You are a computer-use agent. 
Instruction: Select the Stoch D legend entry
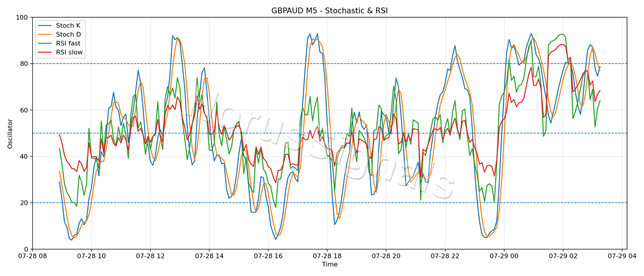[60, 35]
